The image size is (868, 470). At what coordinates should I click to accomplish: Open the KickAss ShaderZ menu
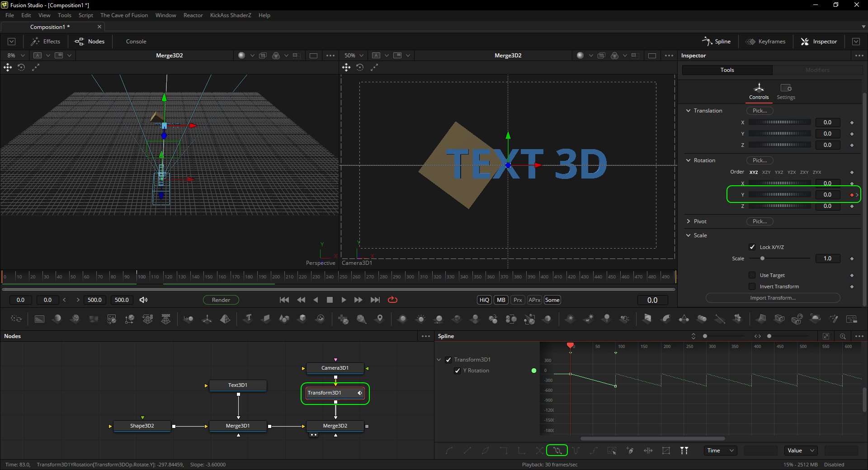coord(231,15)
